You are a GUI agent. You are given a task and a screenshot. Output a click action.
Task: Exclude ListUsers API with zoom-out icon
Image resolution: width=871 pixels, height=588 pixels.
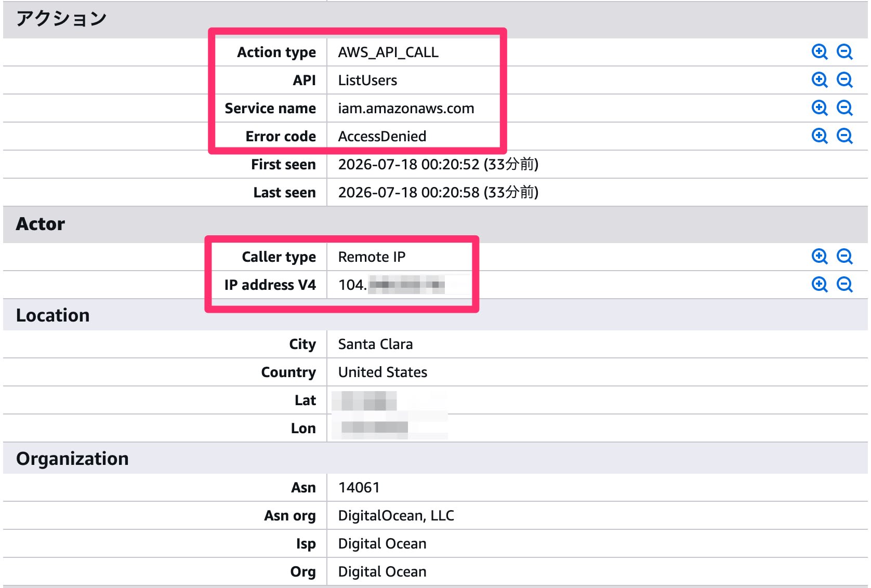pos(844,80)
